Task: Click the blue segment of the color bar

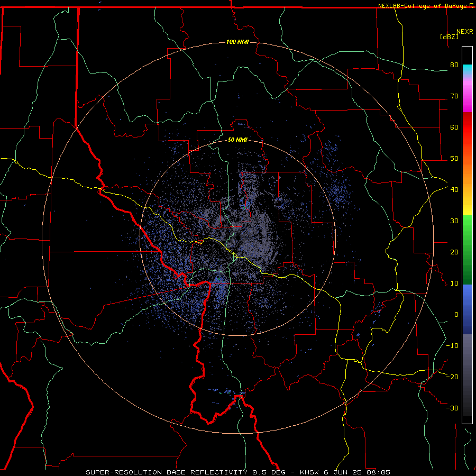Action: (x=467, y=309)
